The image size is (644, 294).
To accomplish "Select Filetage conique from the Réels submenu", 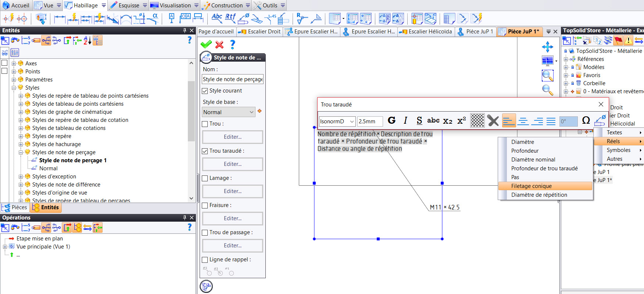I will click(x=545, y=186).
